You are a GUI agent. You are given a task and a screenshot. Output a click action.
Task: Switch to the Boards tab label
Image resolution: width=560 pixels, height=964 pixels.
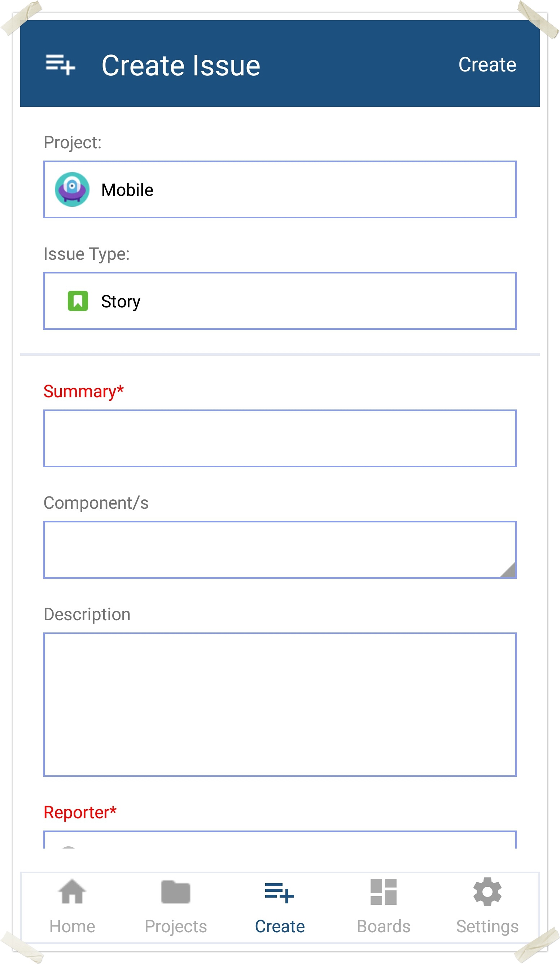[x=383, y=927]
